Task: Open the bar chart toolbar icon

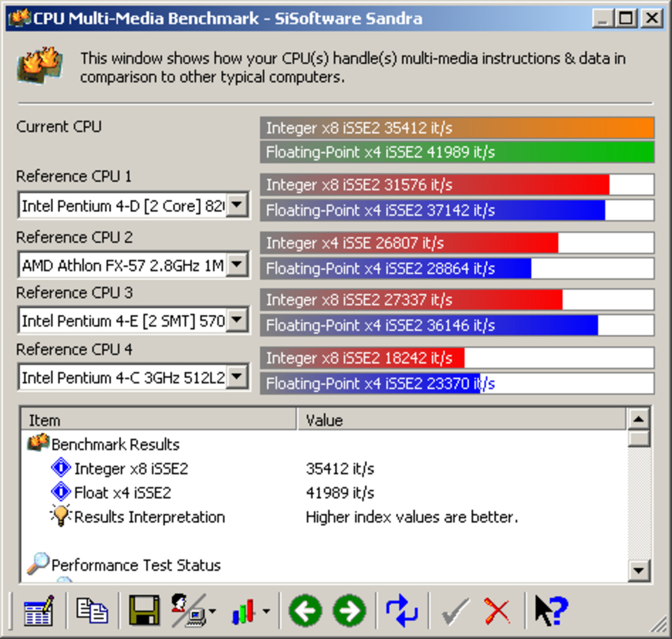Action: point(243,611)
